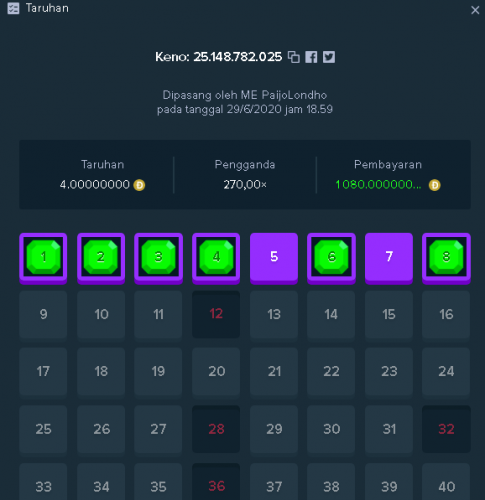Click Keno tile number 29

point(274,429)
